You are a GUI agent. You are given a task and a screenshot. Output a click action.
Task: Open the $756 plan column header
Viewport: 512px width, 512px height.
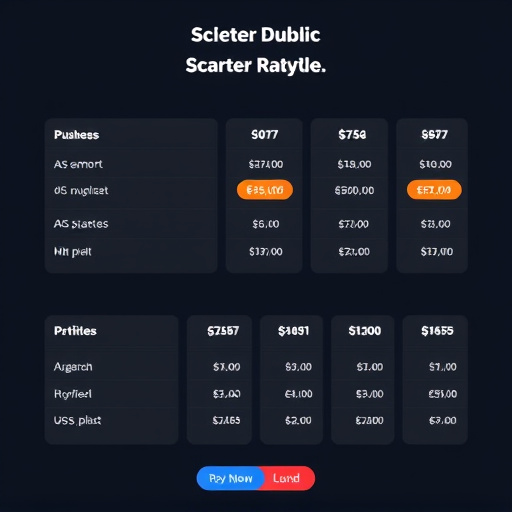point(352,135)
